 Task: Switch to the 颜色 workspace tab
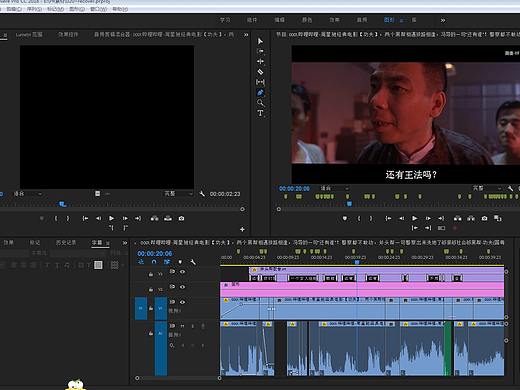point(307,20)
